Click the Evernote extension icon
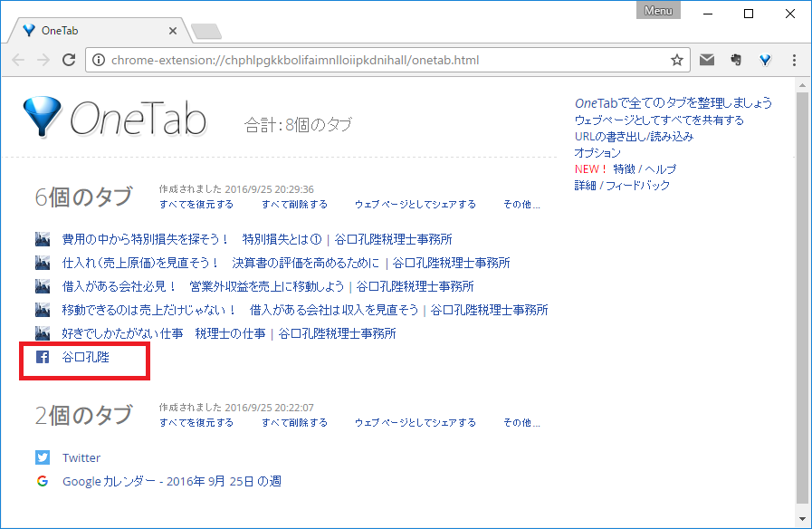This screenshot has width=812, height=529. coord(736,60)
